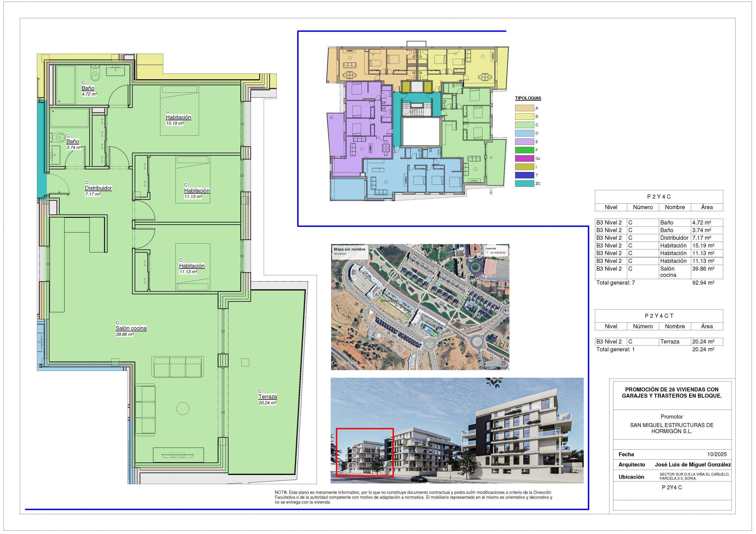This screenshot has width=756, height=534.
Task: Click the architect name José Luis de Miguel González
Action: [x=693, y=465]
